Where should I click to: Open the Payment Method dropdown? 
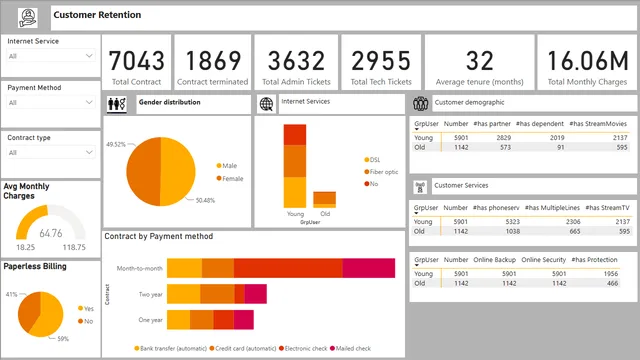(51, 102)
